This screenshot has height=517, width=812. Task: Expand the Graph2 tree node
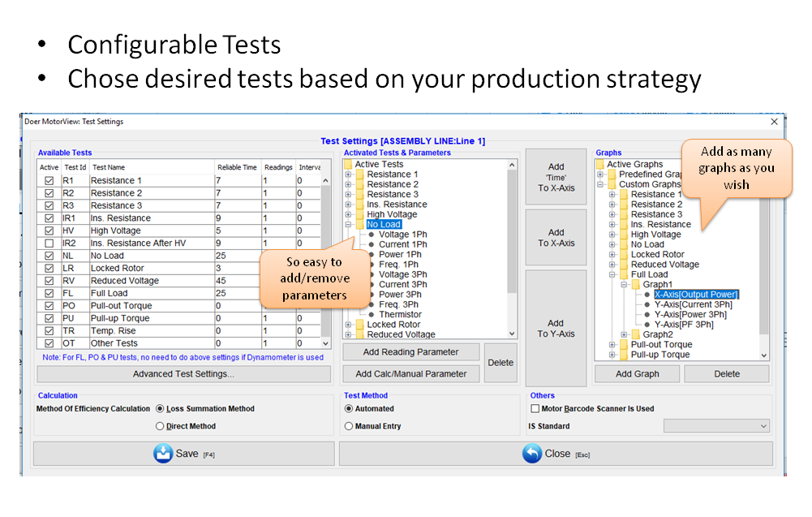tap(625, 334)
